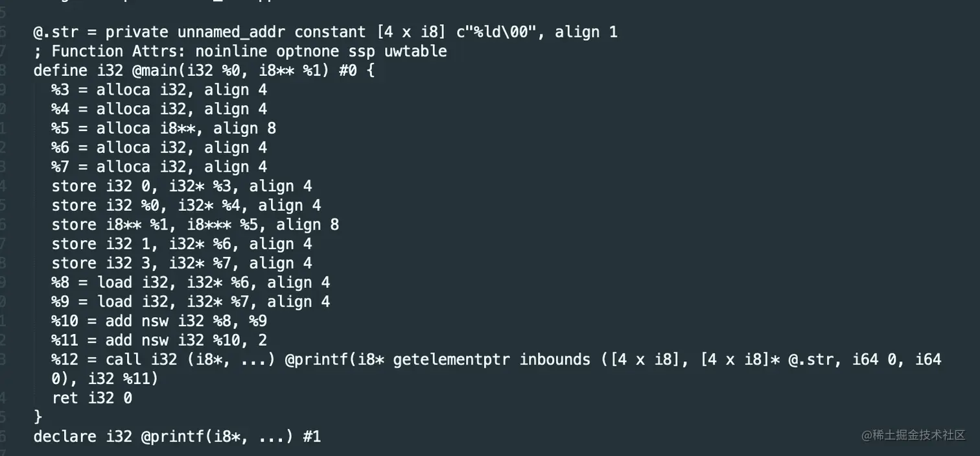Click '%10 = add nsw i32 %8, %9' line
The height and width of the screenshot is (456, 980).
159,320
